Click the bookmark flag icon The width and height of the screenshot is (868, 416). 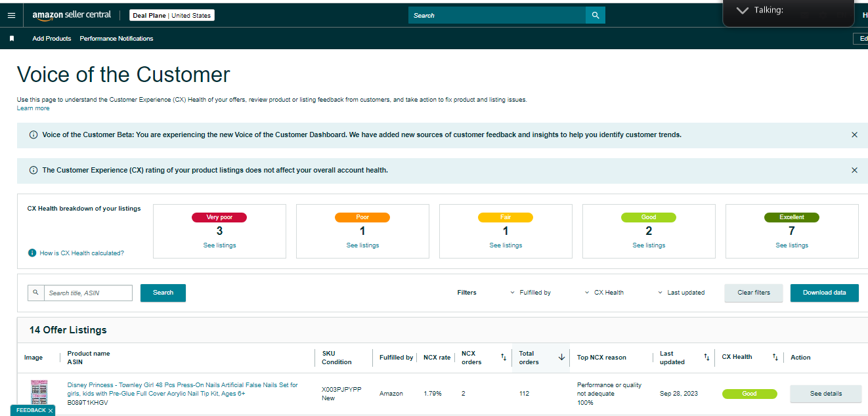[12, 39]
